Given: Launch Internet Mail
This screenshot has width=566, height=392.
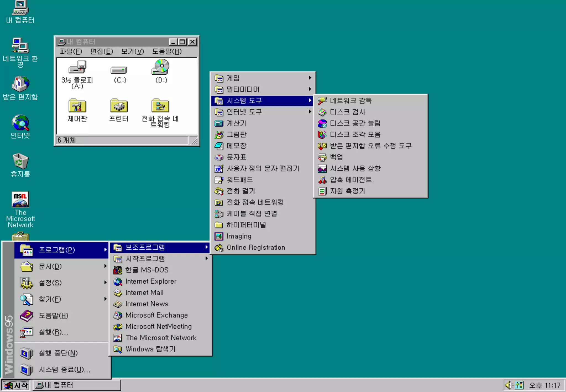Looking at the screenshot, I should click(161, 292).
